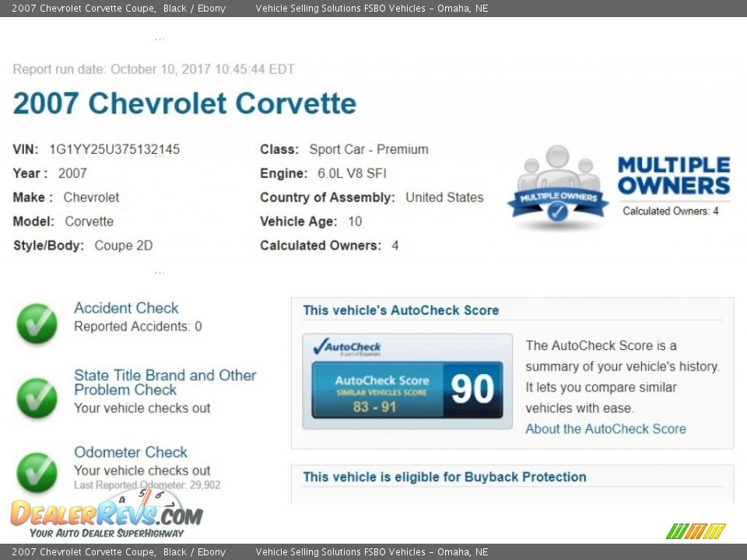This screenshot has width=747, height=560.
Task: Click the Vehicle Age value 10
Action: (355, 222)
